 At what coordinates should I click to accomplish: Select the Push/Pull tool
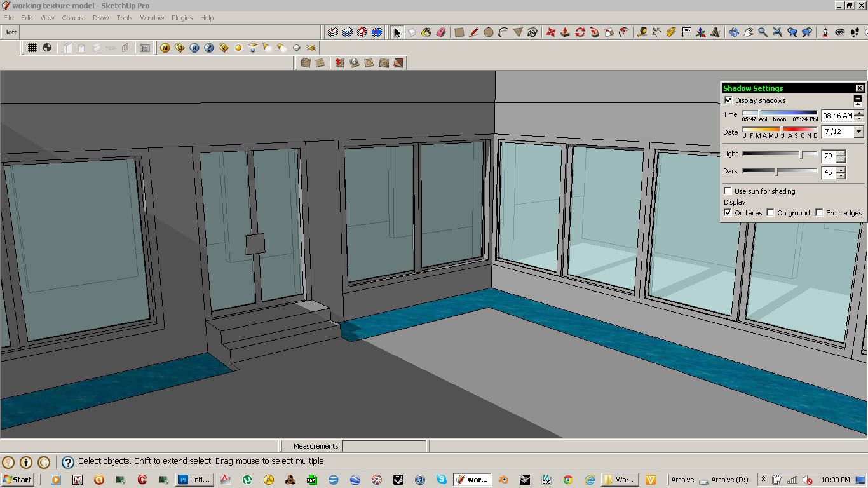click(565, 32)
